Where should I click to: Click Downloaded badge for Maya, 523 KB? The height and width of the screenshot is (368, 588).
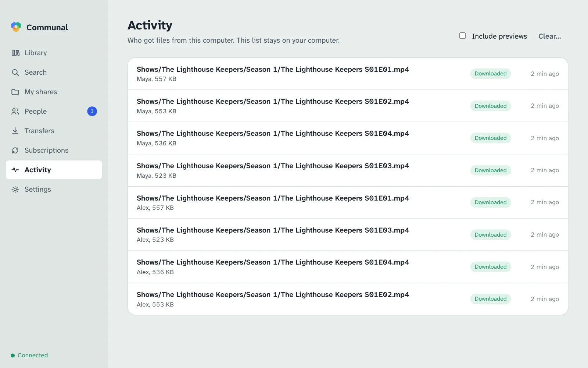[x=491, y=170]
